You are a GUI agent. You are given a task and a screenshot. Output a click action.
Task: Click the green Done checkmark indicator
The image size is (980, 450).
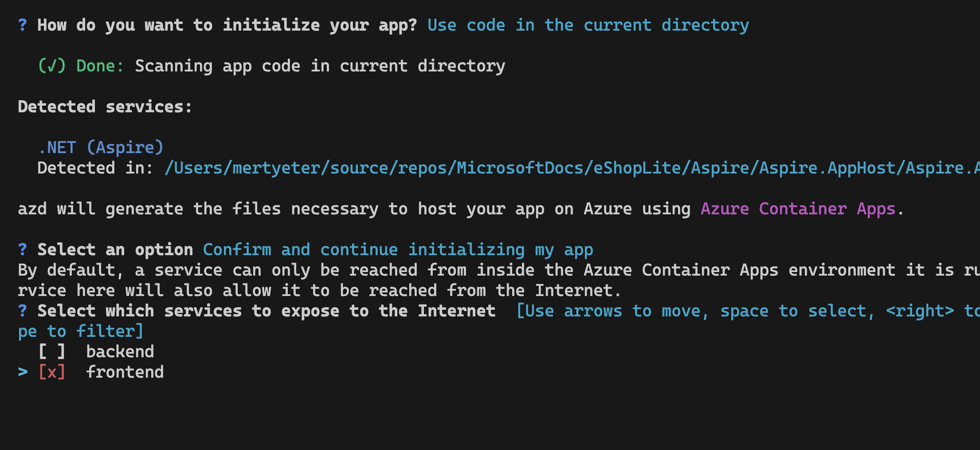click(52, 66)
